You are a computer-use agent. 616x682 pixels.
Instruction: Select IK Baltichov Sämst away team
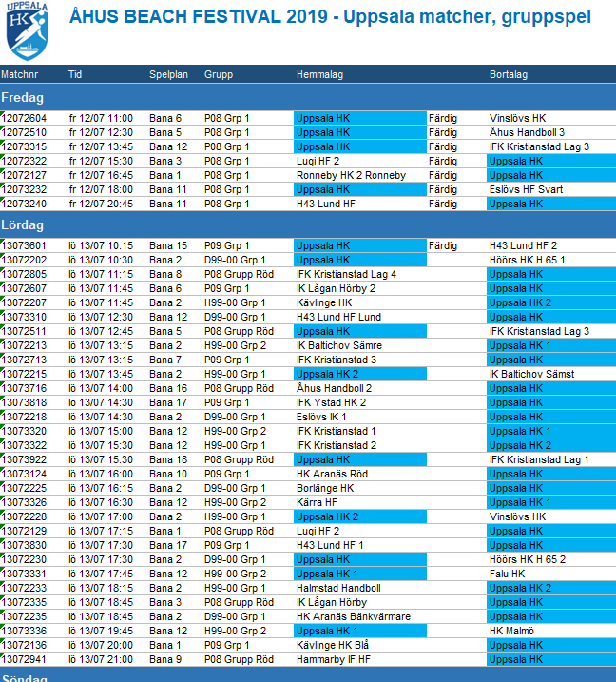[x=531, y=374]
